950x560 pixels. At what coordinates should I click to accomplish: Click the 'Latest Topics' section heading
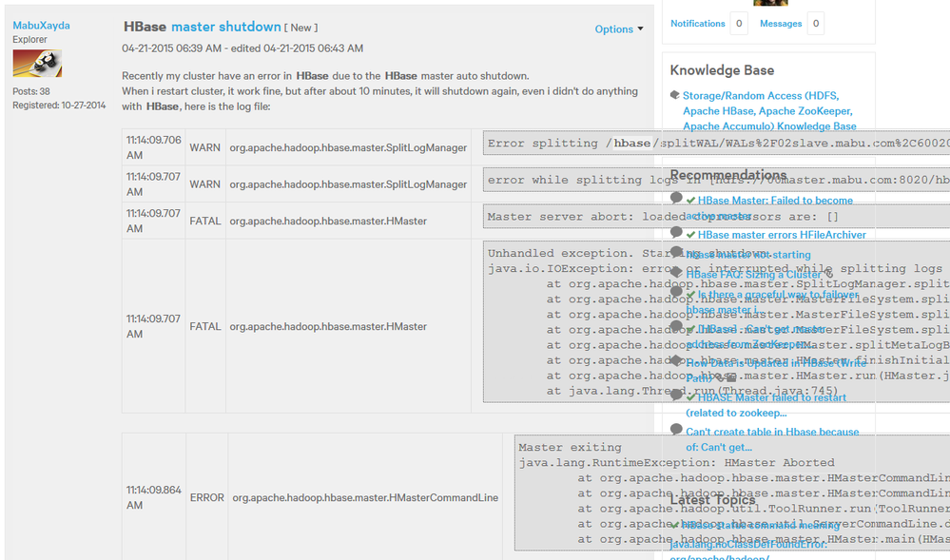(x=713, y=500)
